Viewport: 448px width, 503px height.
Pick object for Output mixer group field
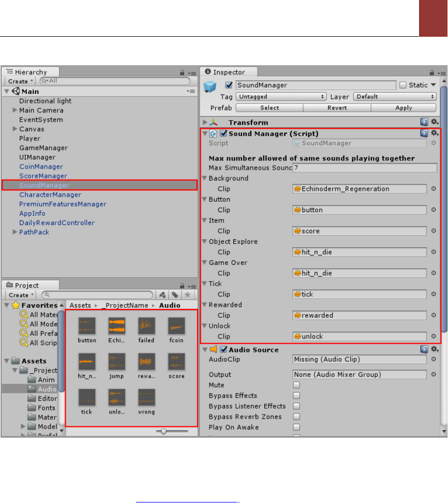pos(434,374)
